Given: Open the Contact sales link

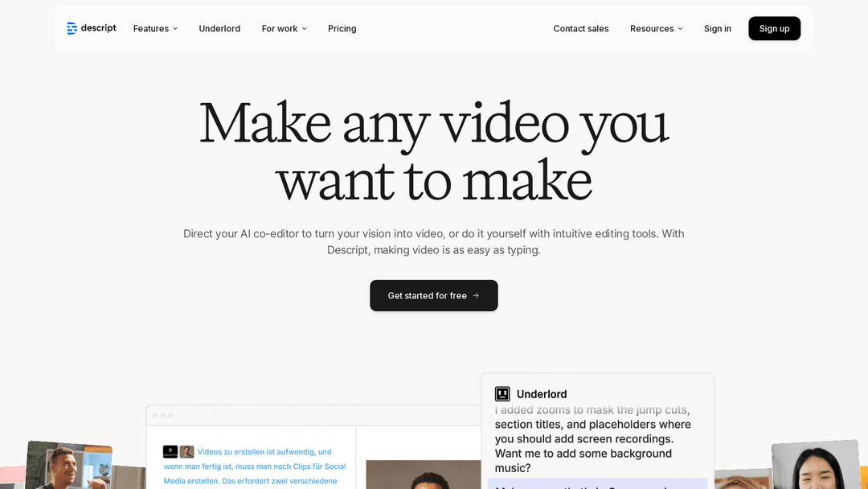Looking at the screenshot, I should pos(581,28).
